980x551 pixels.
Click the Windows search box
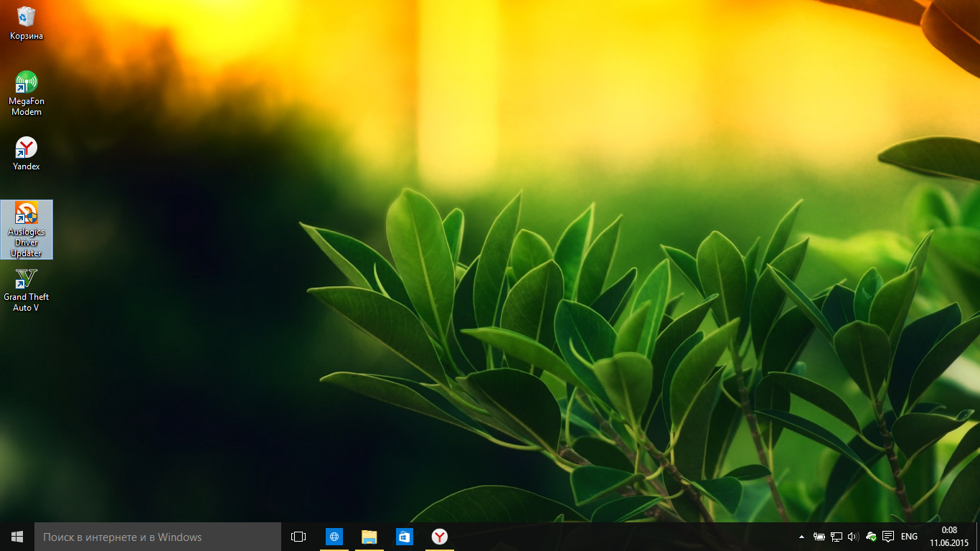click(x=158, y=537)
